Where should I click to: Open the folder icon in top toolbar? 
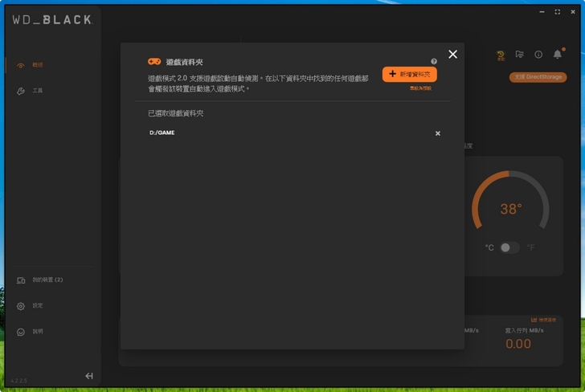click(x=520, y=55)
